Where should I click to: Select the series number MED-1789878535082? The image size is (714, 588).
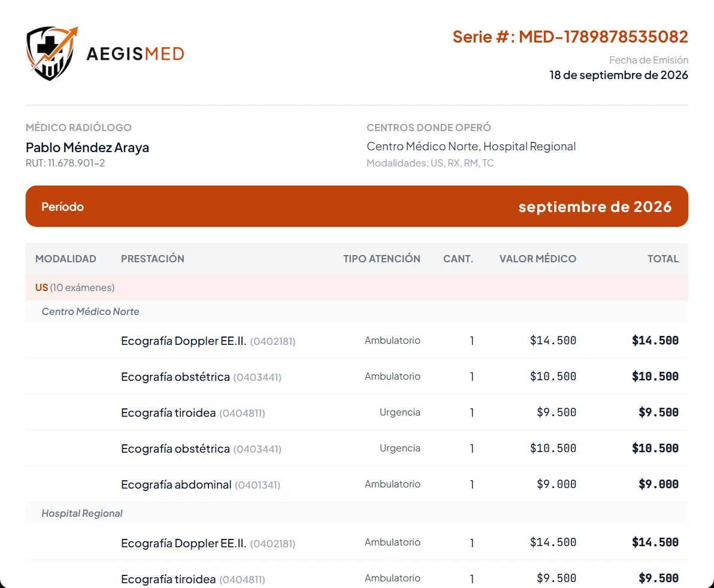(x=603, y=37)
